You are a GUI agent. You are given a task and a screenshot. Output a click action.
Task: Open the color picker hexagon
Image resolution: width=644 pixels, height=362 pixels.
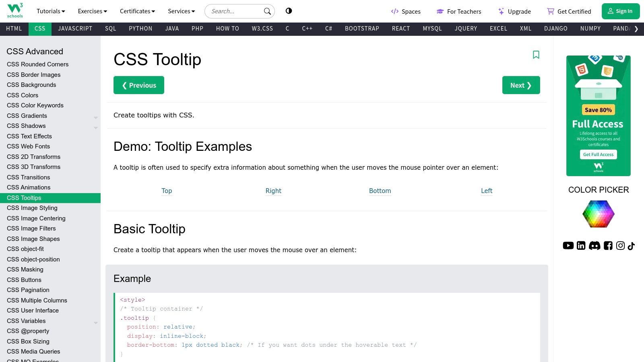pos(599,214)
